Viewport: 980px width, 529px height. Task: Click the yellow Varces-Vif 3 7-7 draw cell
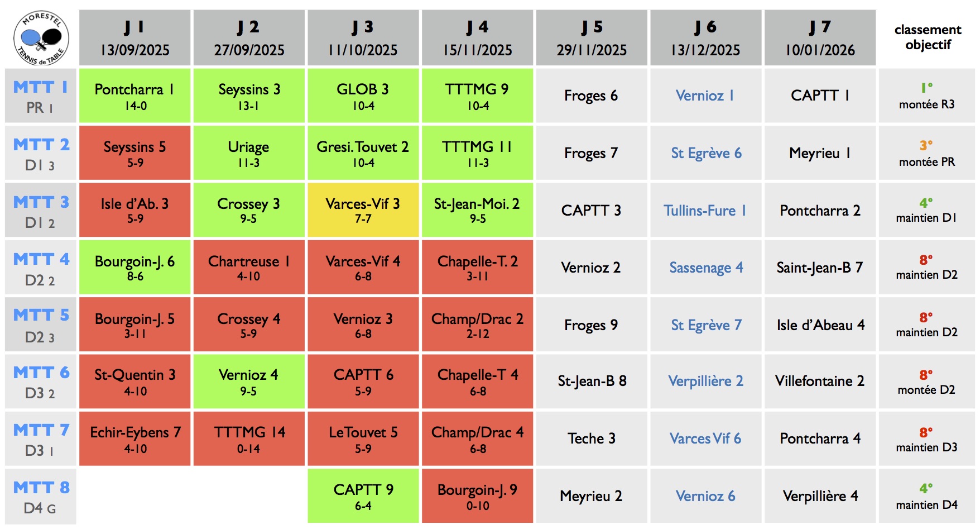pyautogui.click(x=363, y=211)
